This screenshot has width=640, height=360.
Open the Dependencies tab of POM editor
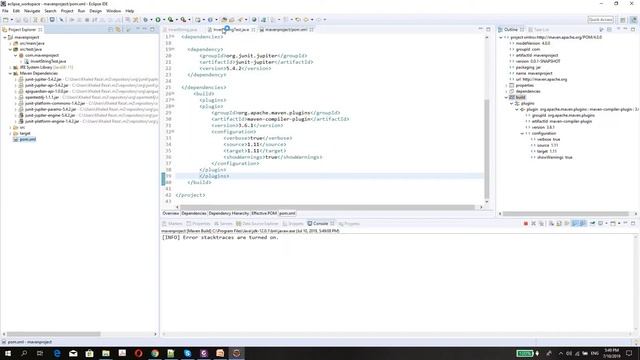click(194, 213)
